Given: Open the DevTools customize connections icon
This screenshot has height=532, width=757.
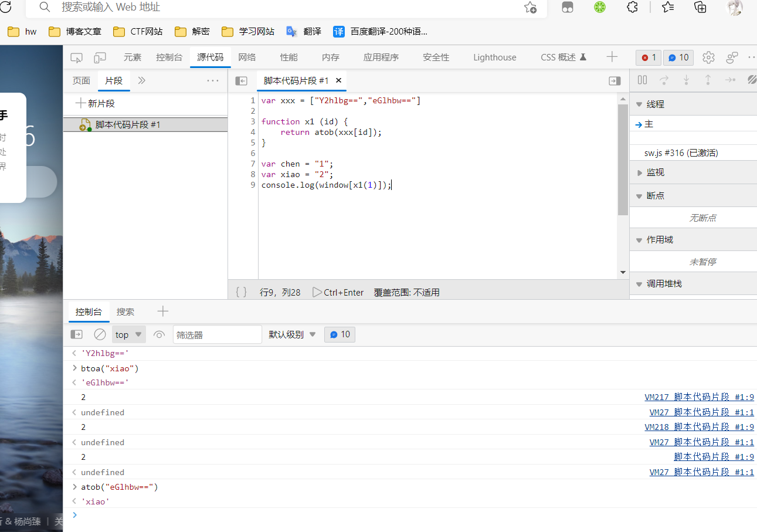Looking at the screenshot, I should (x=732, y=57).
